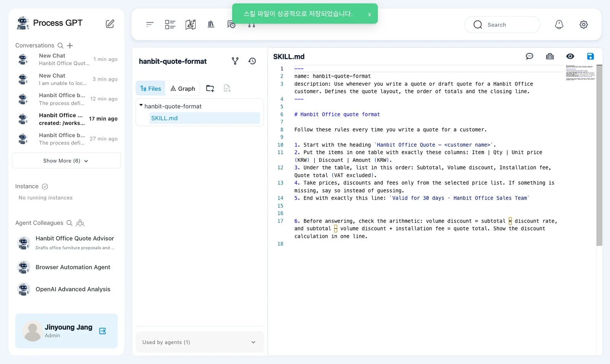Expand Show More (6) conversations
This screenshot has height=364, width=610.
pyautogui.click(x=66, y=161)
